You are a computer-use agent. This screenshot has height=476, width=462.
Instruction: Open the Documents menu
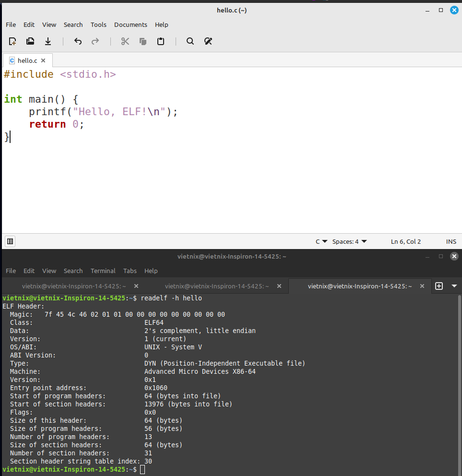130,24
